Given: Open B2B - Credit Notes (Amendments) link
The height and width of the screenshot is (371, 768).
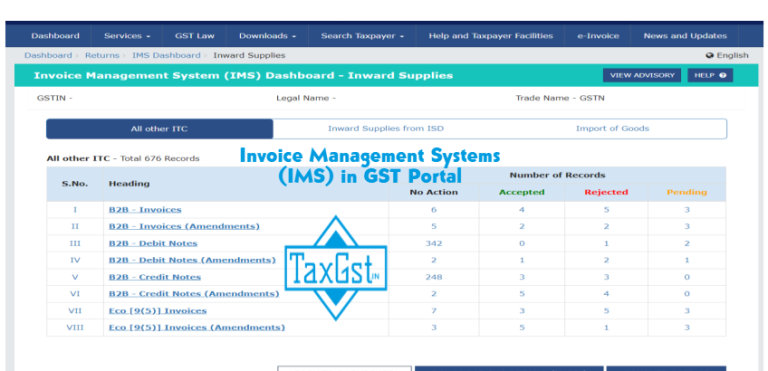Looking at the screenshot, I should [194, 294].
